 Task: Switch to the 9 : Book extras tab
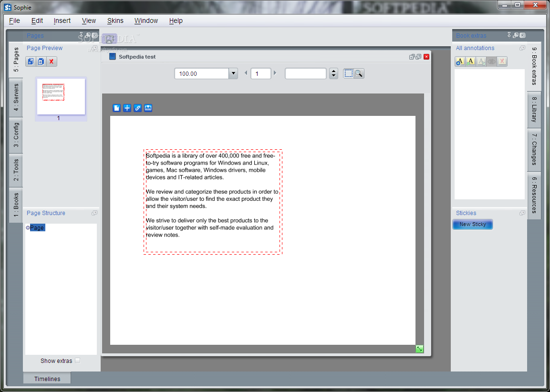point(534,66)
